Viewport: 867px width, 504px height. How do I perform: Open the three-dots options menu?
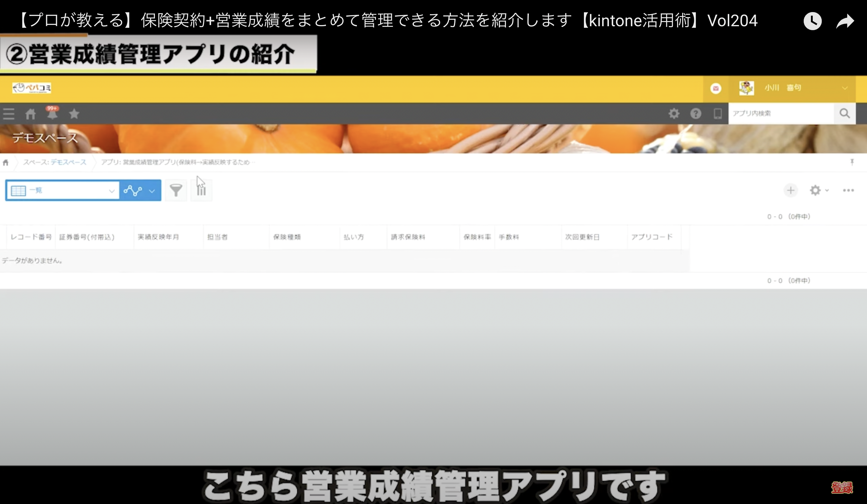click(848, 190)
